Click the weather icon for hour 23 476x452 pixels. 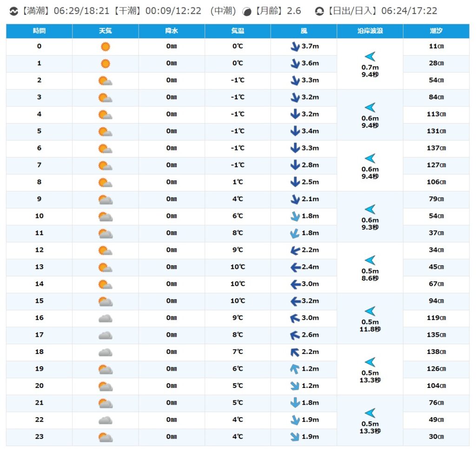point(106,437)
